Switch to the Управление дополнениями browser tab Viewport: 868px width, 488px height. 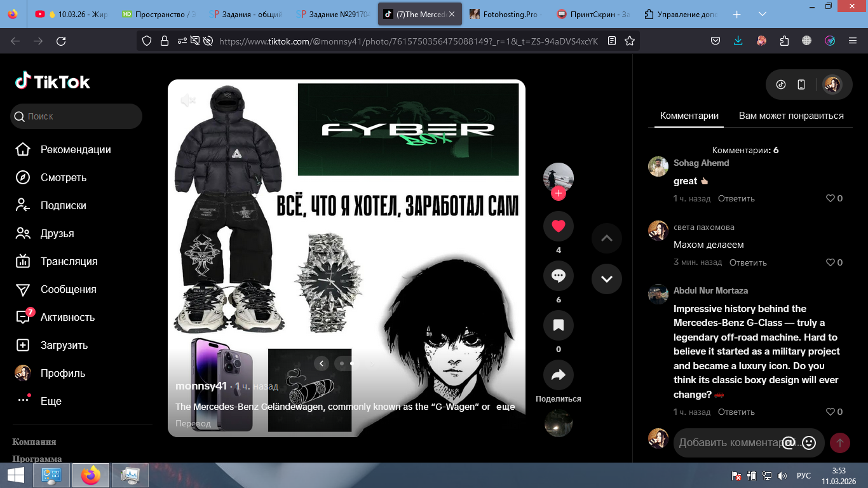point(680,14)
